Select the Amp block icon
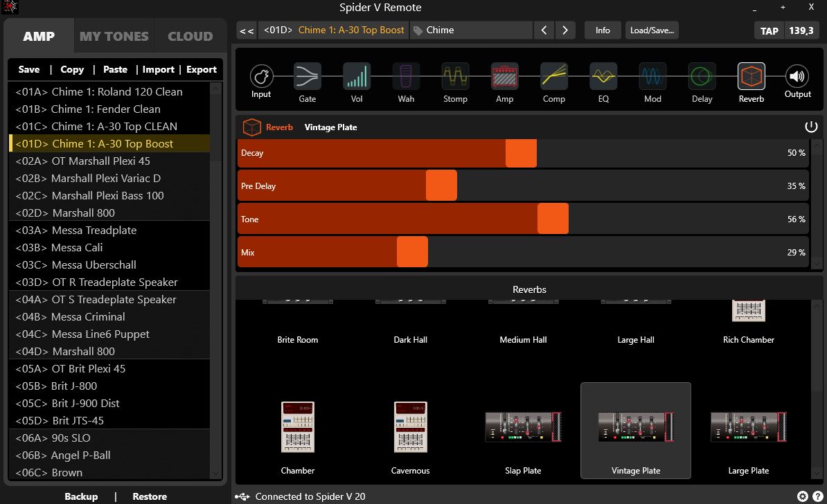 coord(505,77)
